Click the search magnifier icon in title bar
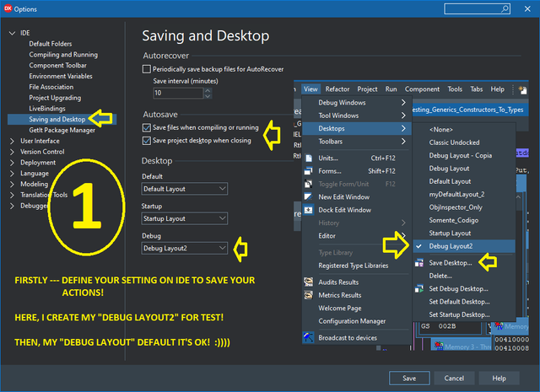Image resolution: width=540 pixels, height=392 pixels. (505, 9)
